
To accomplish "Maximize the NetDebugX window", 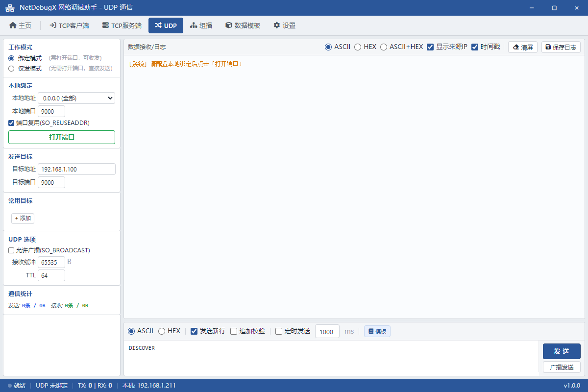I will (554, 8).
